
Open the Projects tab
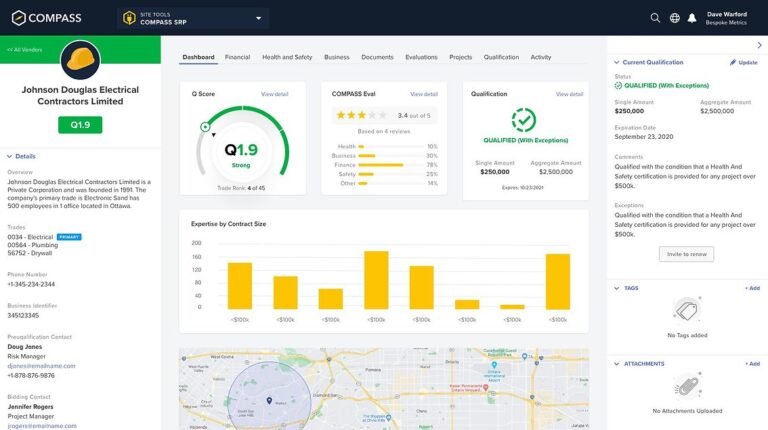tap(460, 57)
